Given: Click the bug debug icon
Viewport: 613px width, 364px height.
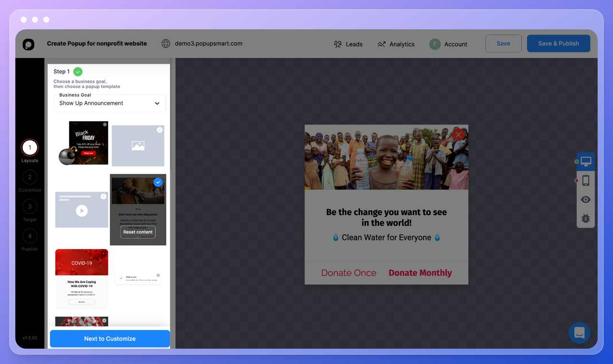Looking at the screenshot, I should (x=586, y=218).
